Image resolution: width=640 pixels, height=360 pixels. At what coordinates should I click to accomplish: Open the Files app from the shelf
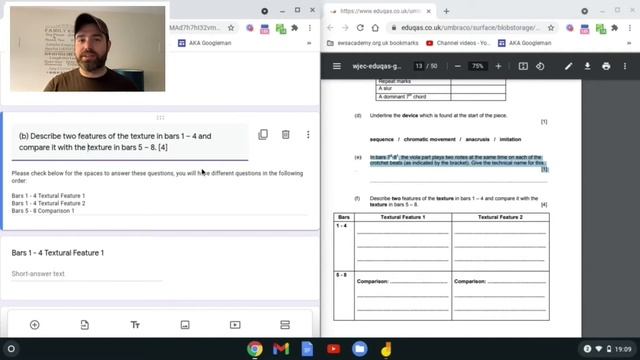[360, 349]
